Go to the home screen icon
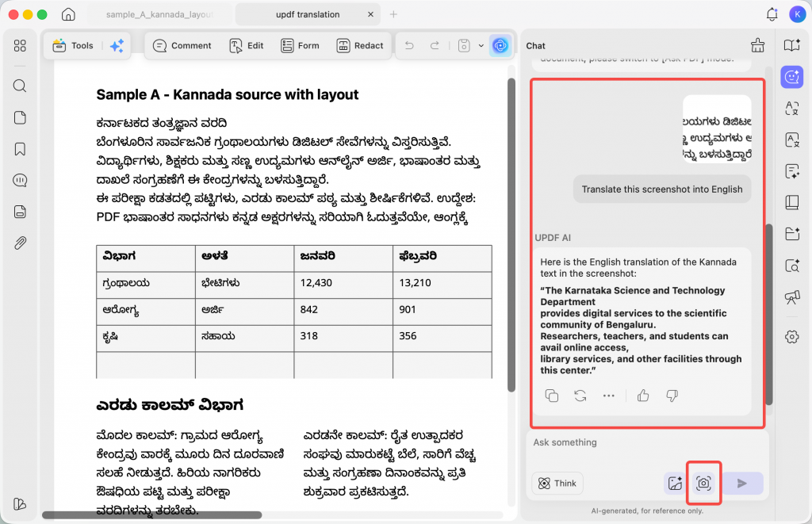Viewport: 812px width, 524px height. 68,14
